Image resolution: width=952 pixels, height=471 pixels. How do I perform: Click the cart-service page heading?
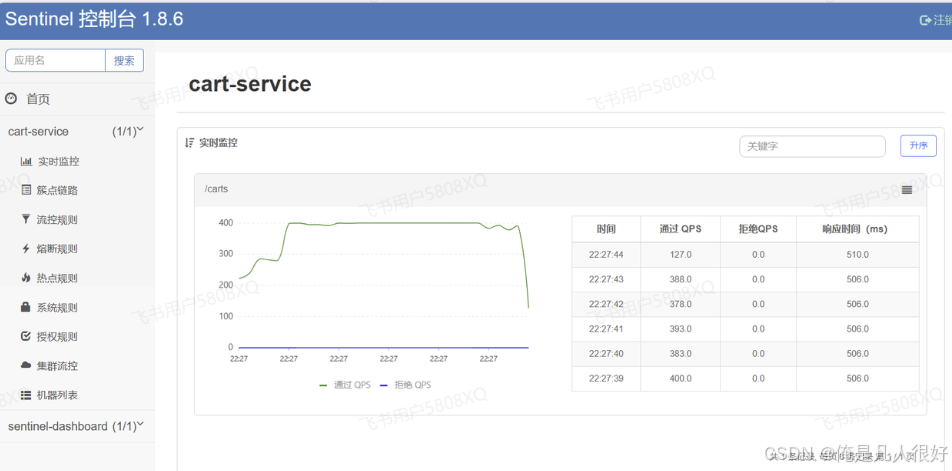pos(250,84)
